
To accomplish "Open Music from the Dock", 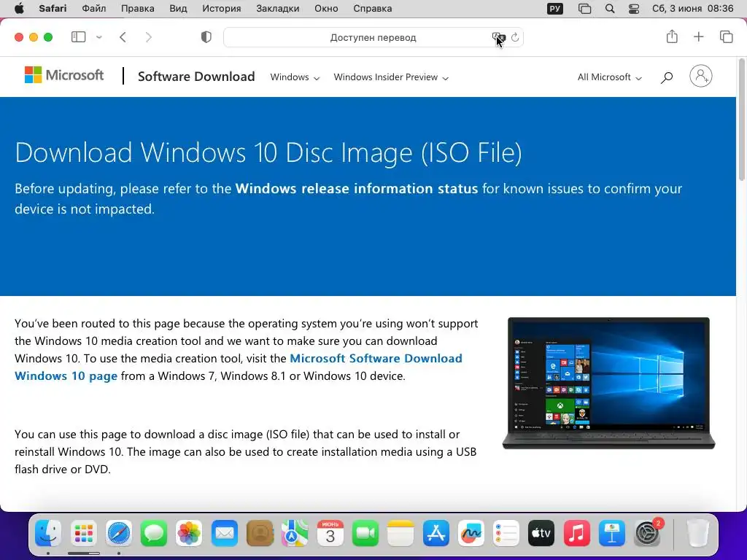I will coord(577,533).
